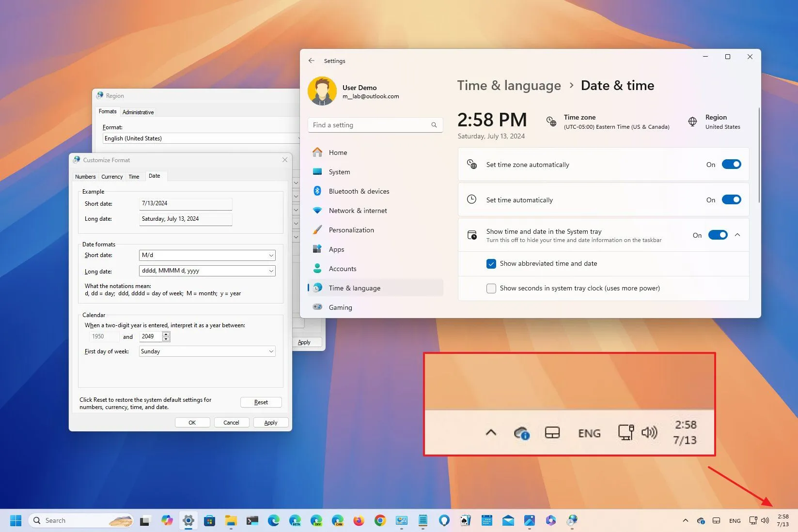Launch Google Chrome from the taskbar

(x=379, y=520)
